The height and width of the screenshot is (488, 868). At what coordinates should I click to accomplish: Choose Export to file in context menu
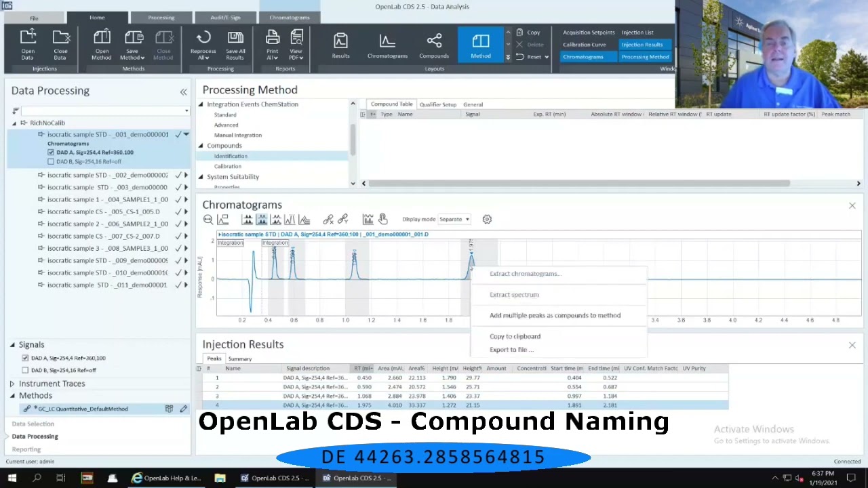(x=511, y=350)
